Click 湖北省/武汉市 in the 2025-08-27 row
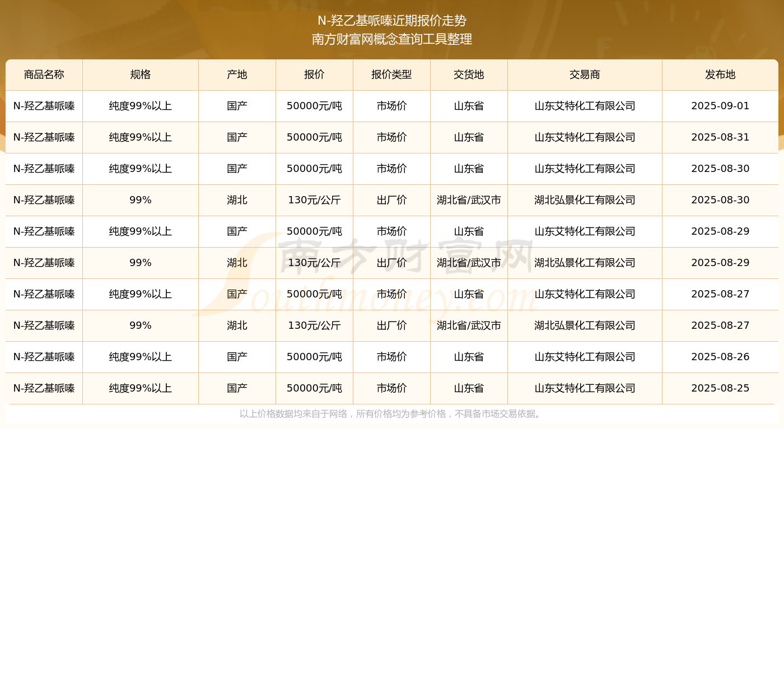This screenshot has height=675, width=784. 469,325
